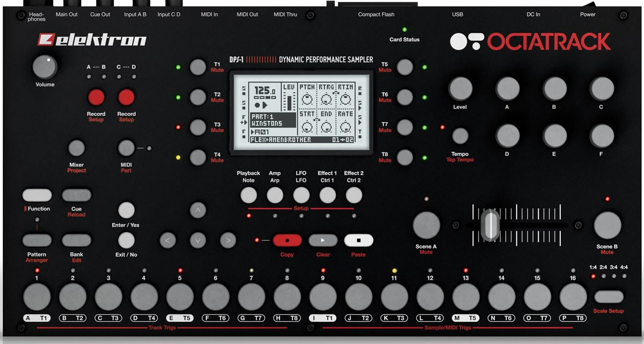Select the Scene A Mute button

tap(426, 225)
